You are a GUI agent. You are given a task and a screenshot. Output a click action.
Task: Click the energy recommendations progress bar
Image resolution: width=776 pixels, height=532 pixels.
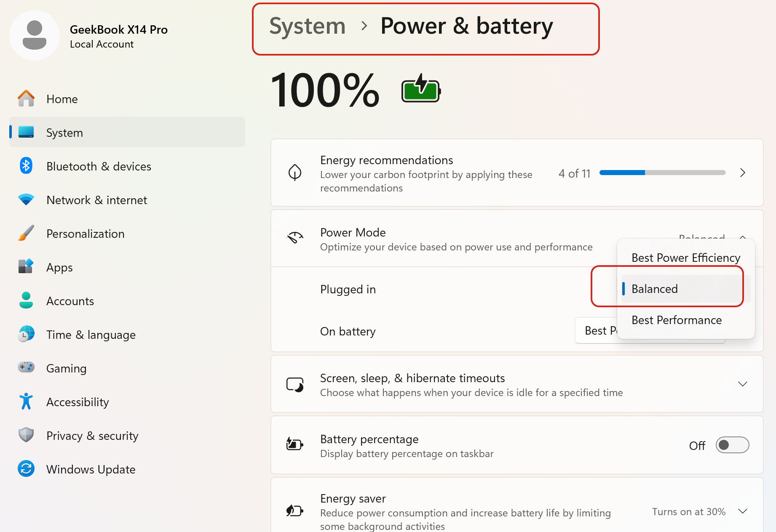coord(662,173)
